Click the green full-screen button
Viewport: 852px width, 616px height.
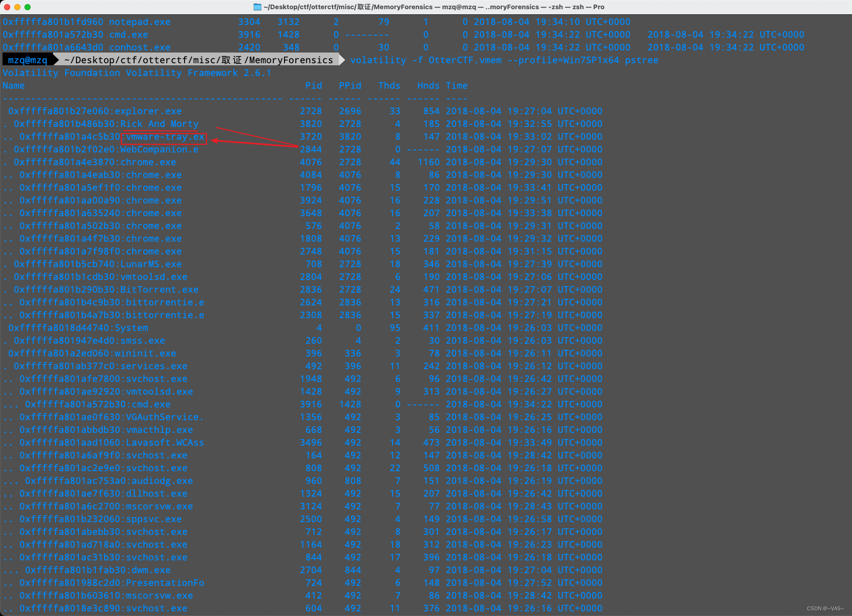pyautogui.click(x=28, y=7)
